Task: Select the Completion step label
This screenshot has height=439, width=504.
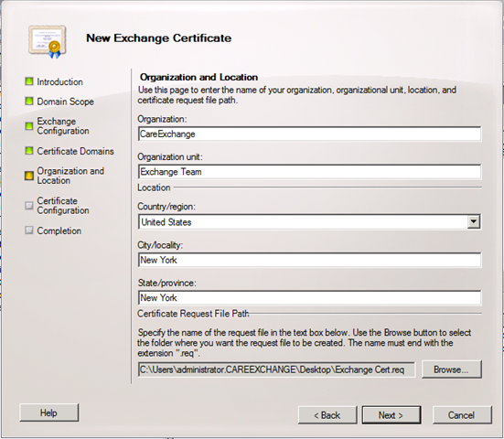Action: (x=59, y=230)
